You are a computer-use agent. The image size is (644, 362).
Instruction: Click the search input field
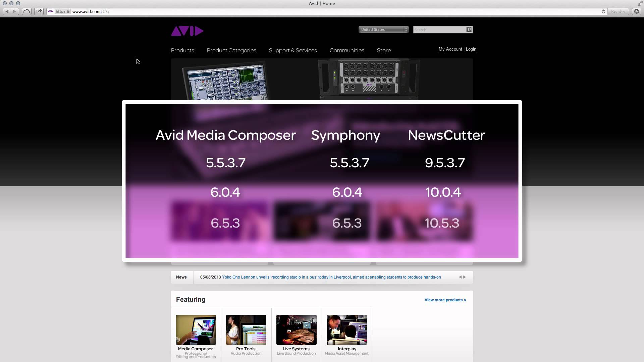439,29
